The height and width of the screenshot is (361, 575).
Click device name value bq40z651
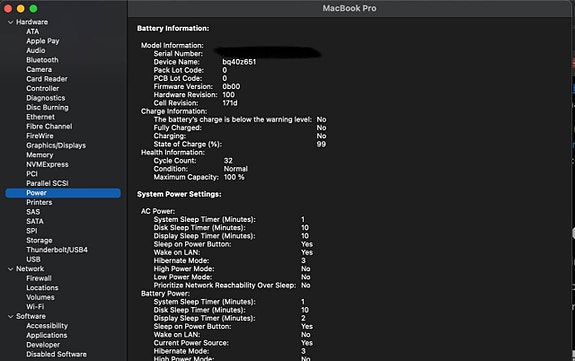pos(239,62)
